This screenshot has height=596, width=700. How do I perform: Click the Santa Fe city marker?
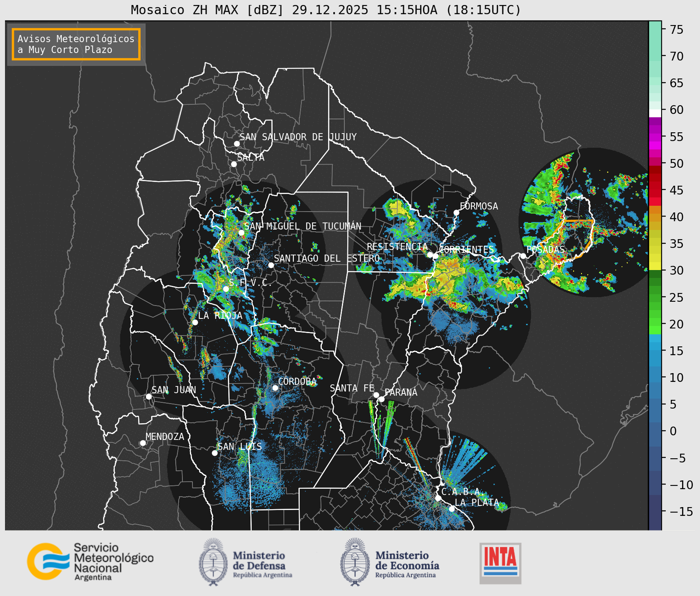376,395
